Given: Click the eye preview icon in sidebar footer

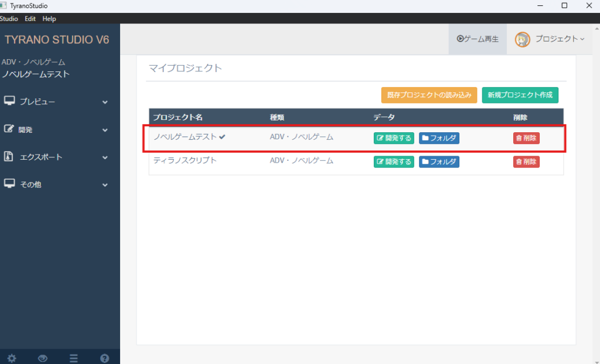Looking at the screenshot, I should 43,358.
